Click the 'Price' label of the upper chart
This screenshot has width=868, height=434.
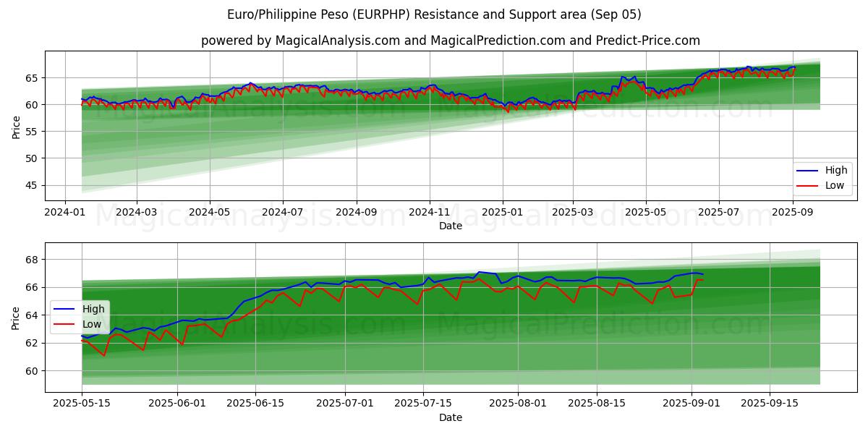tap(16, 126)
